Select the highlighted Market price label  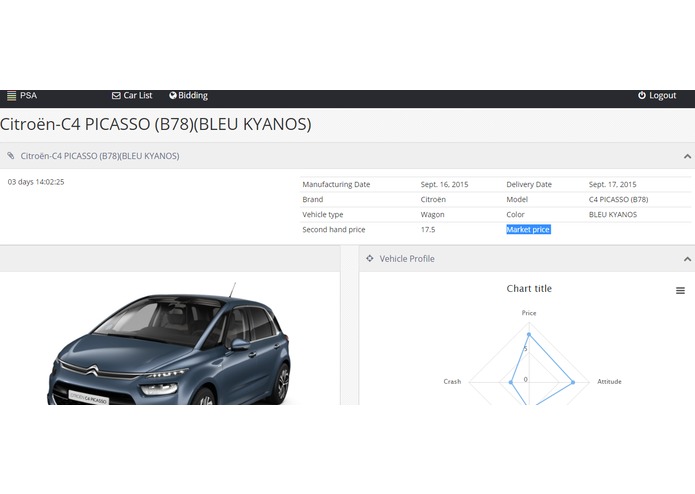coord(528,229)
